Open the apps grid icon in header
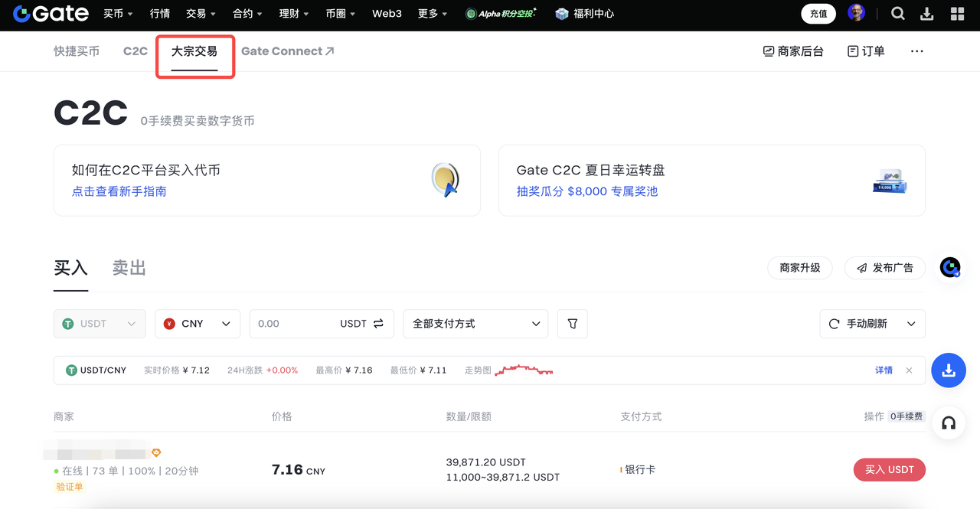Image resolution: width=980 pixels, height=509 pixels. (x=957, y=14)
